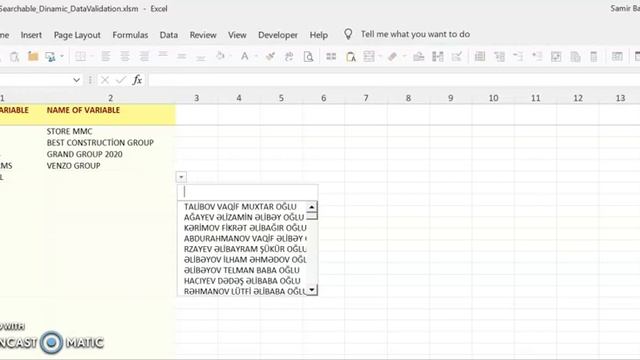Click the merge cells icon in toolbar
This screenshot has width=640, height=360.
pyautogui.click(x=438, y=56)
